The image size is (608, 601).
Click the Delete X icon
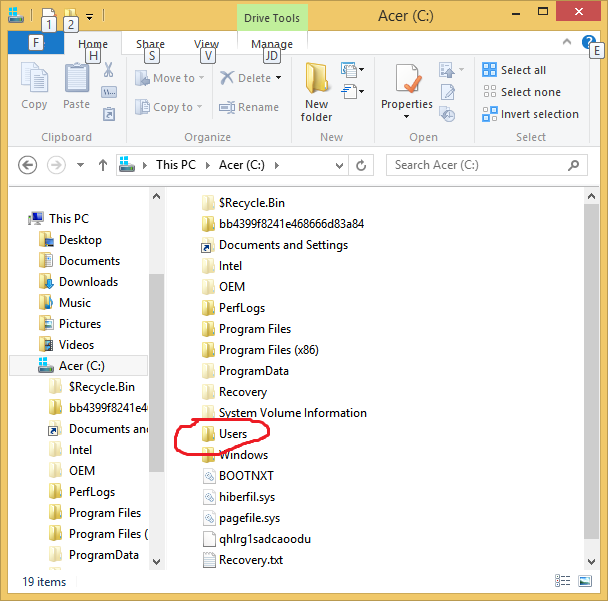(x=226, y=78)
